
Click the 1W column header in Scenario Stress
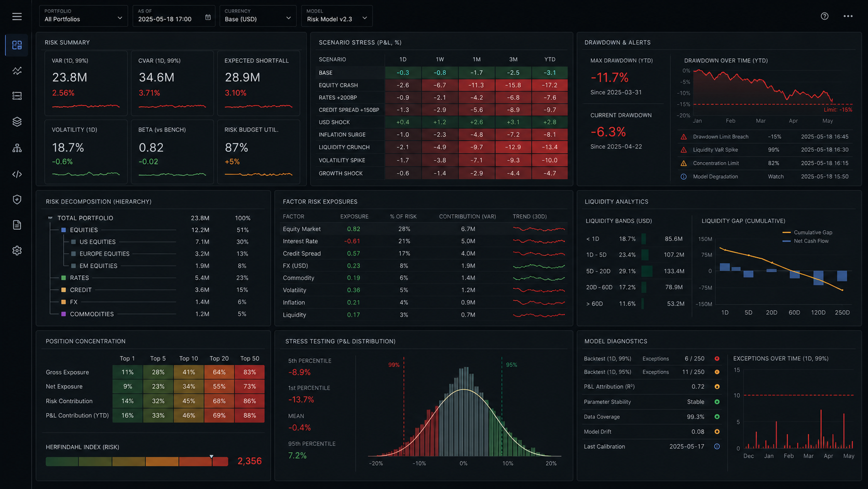[x=440, y=59]
